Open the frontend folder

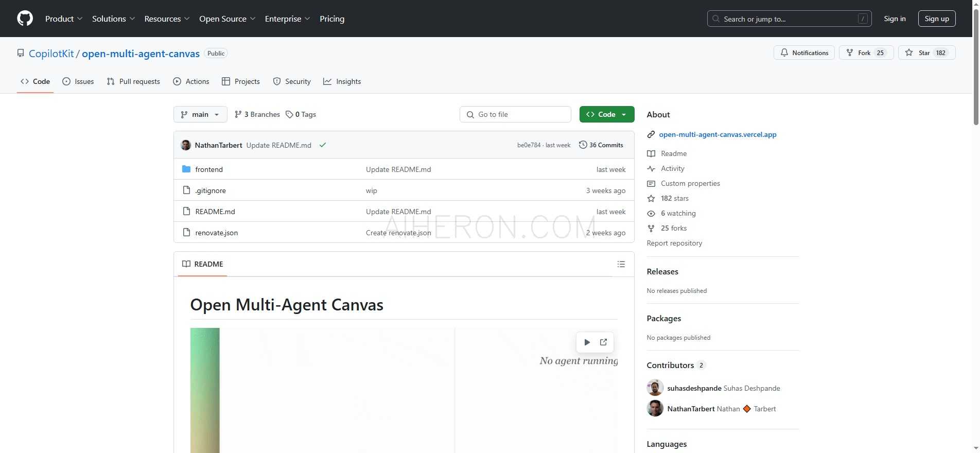209,169
